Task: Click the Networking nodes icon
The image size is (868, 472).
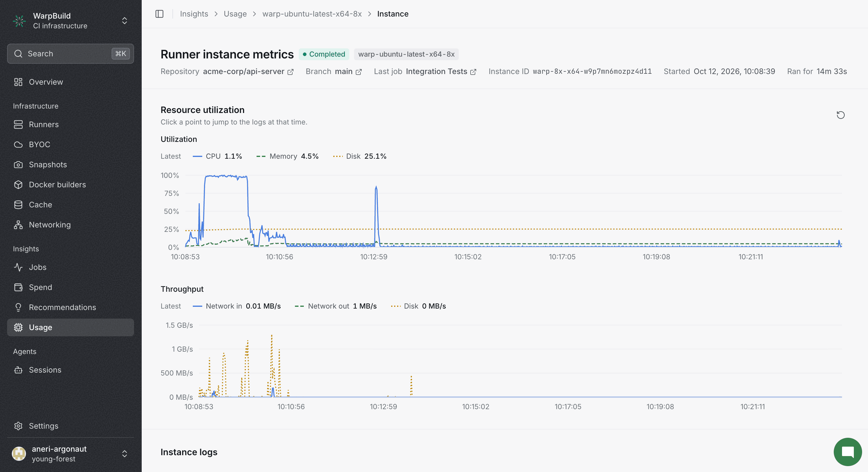Action: click(x=18, y=224)
